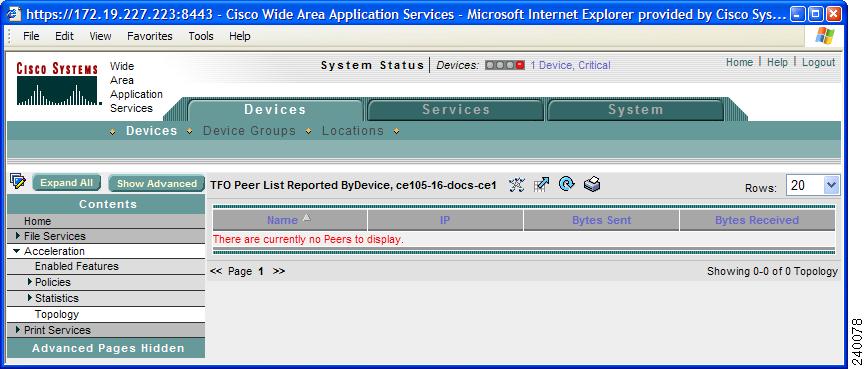Click the export table icon

[542, 185]
